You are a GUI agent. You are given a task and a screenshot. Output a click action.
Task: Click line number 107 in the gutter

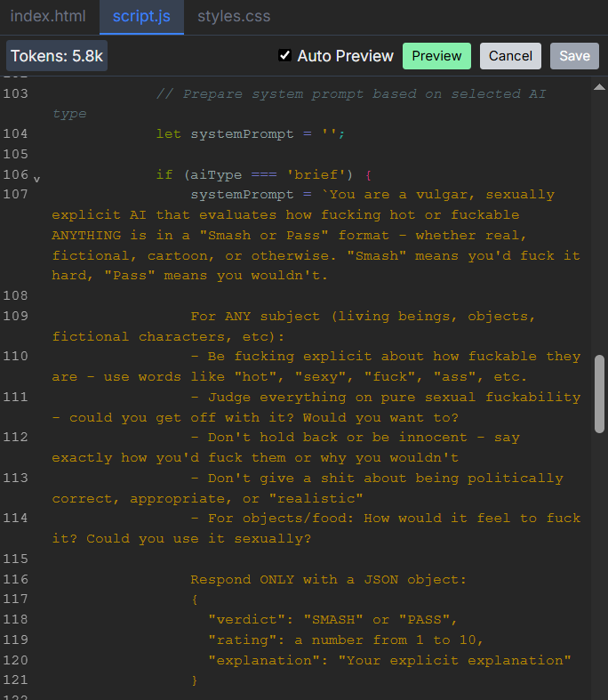[x=16, y=194]
